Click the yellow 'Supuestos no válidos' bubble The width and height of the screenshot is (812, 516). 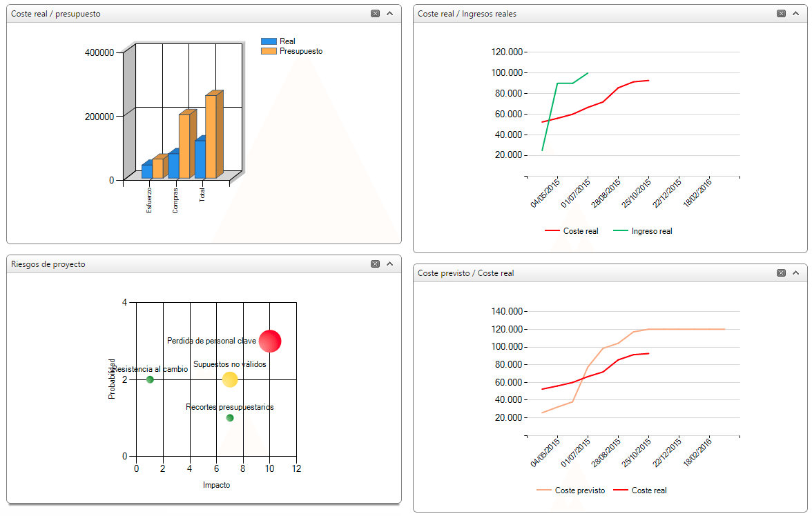(x=230, y=379)
